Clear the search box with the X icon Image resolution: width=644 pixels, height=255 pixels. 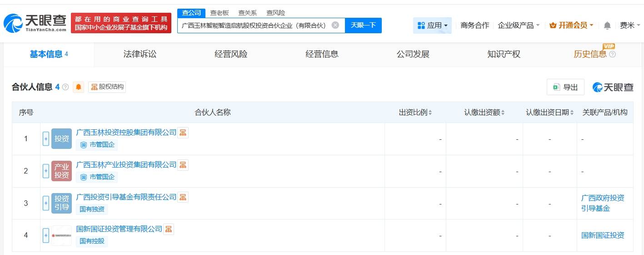point(335,25)
